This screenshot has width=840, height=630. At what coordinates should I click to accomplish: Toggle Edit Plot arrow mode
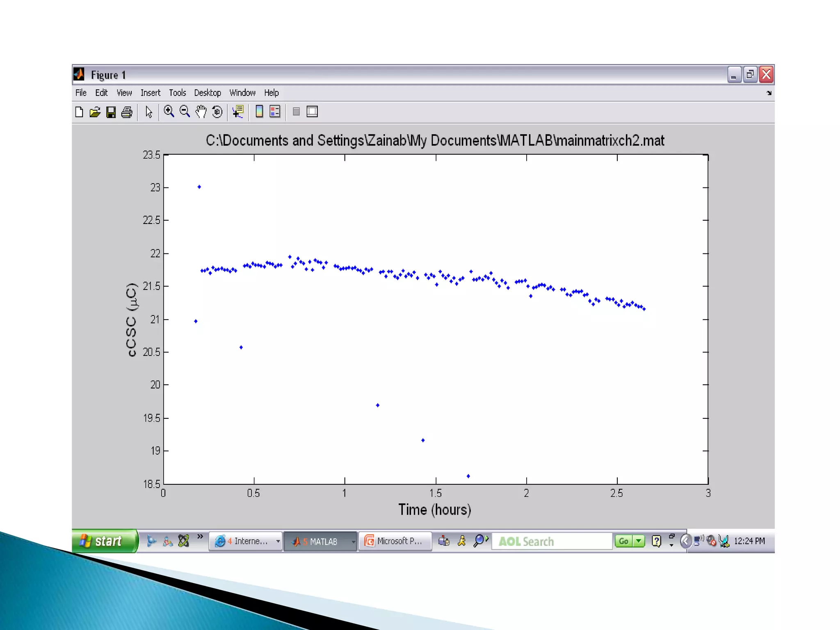point(148,112)
